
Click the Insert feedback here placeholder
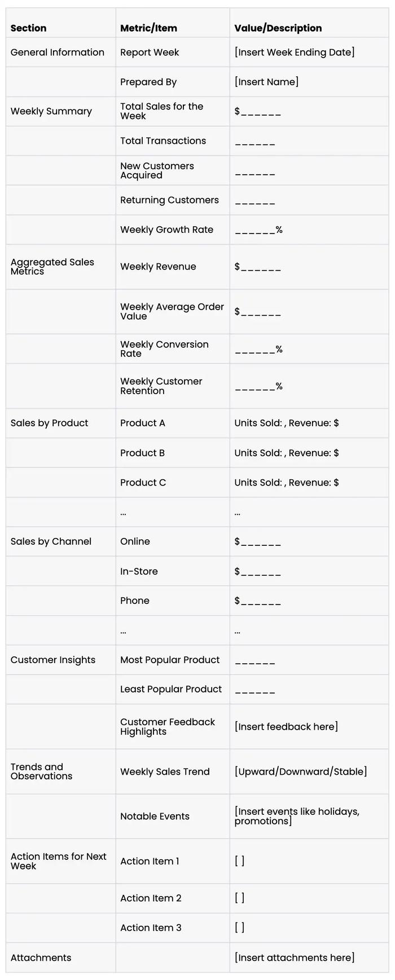(286, 726)
